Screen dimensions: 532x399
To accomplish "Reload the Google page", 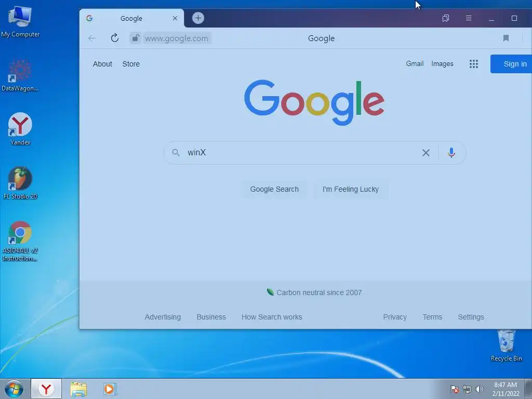I will 115,37.
